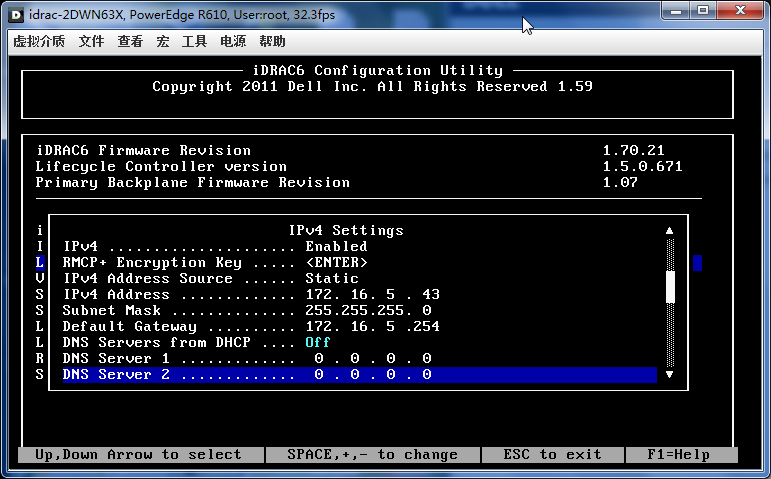This screenshot has width=771, height=479.
Task: Click the scroll down arrow in IPv4 Settings
Action: click(669, 374)
